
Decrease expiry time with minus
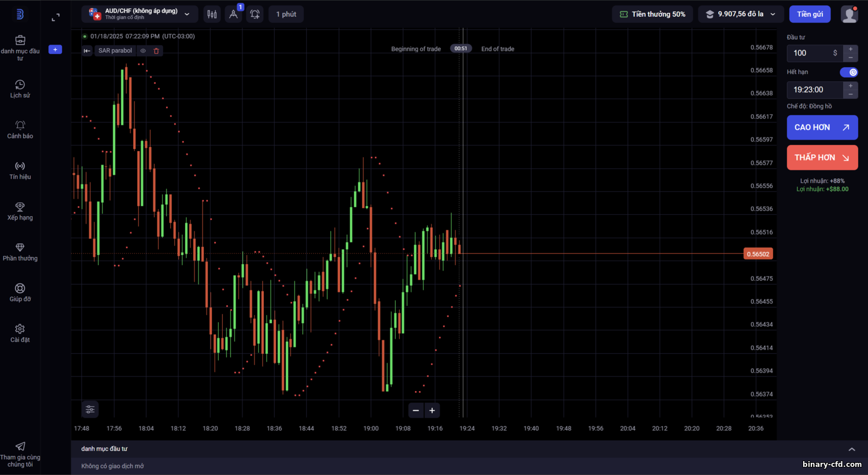(x=851, y=94)
